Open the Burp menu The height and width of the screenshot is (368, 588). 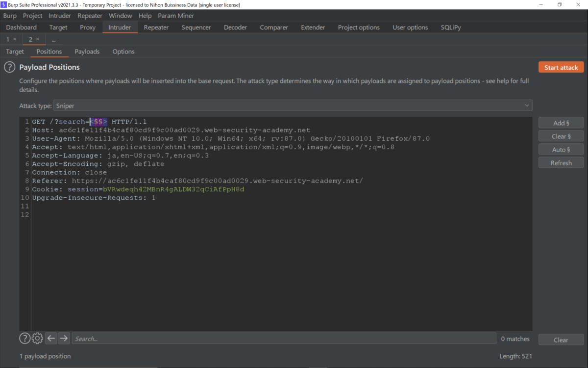pos(10,16)
